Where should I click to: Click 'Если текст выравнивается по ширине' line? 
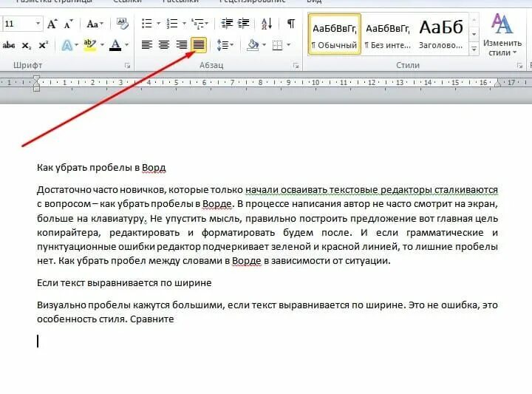(124, 282)
